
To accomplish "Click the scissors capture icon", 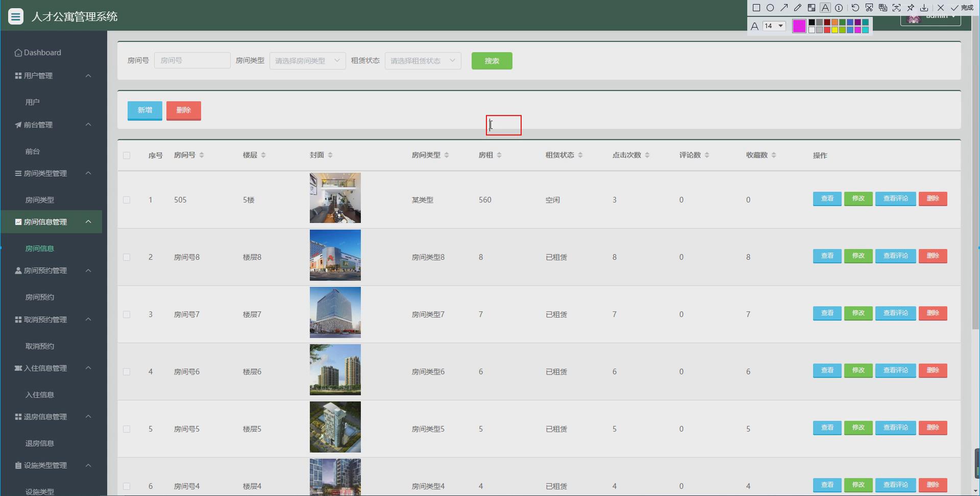I will point(869,8).
